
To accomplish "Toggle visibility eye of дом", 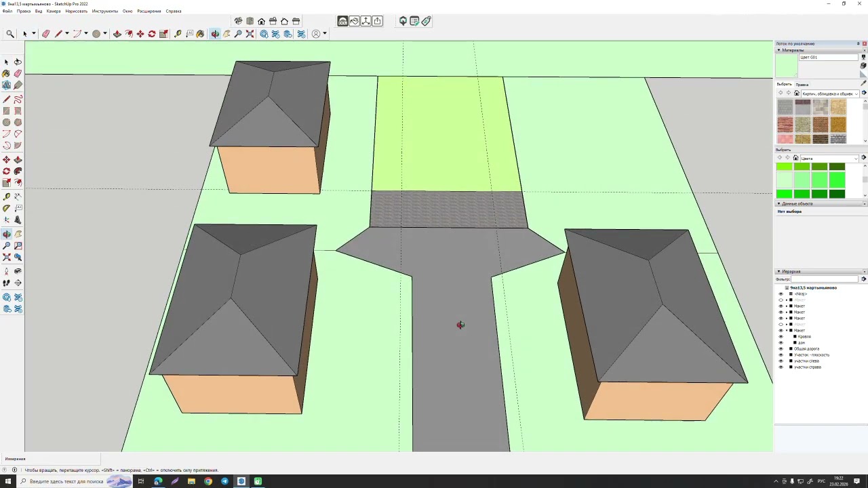I will [x=781, y=343].
